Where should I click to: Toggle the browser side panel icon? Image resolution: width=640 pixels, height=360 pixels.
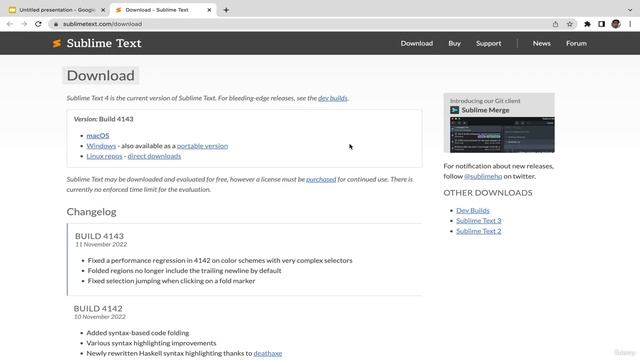click(x=602, y=24)
